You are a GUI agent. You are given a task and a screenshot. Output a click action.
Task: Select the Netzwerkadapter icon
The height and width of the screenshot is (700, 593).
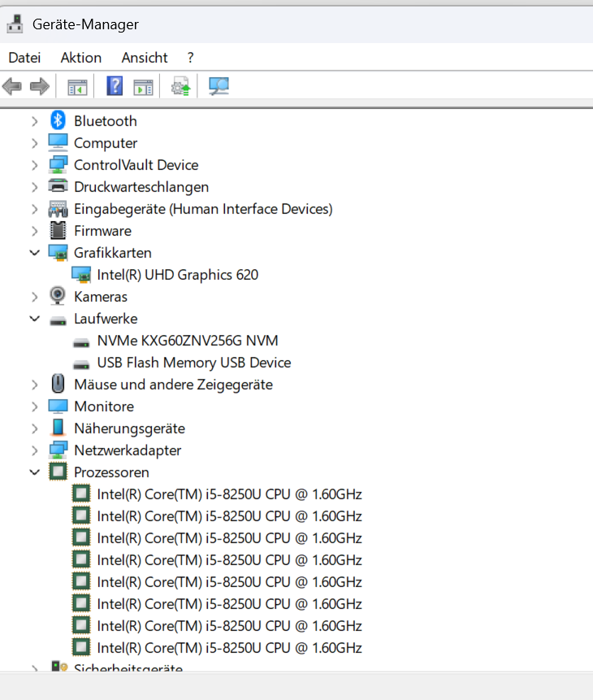click(x=58, y=450)
